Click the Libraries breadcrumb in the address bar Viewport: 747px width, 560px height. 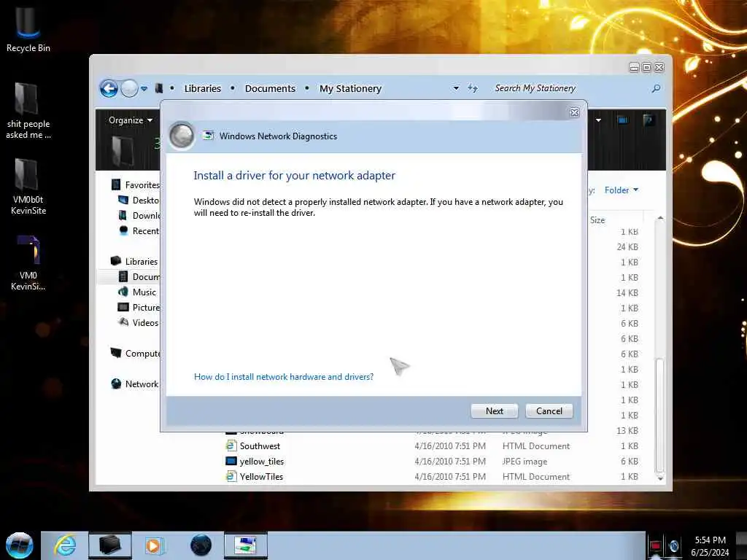point(203,88)
